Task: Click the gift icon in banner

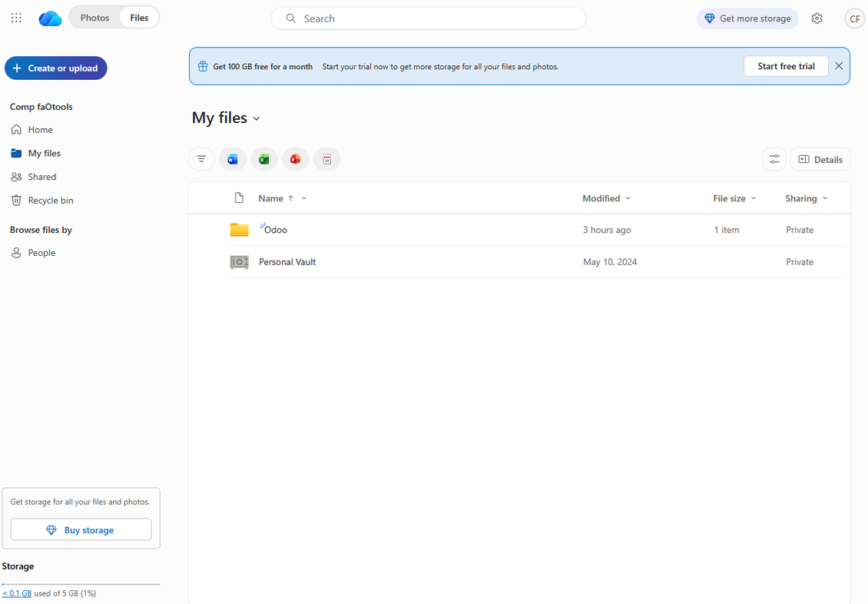Action: click(203, 66)
